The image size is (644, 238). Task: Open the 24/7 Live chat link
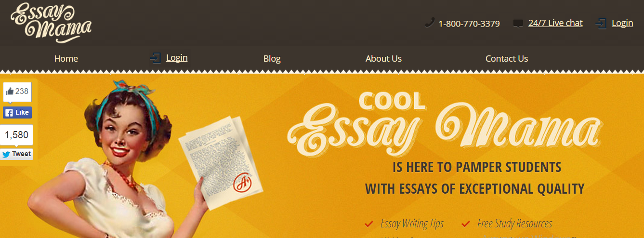point(555,23)
